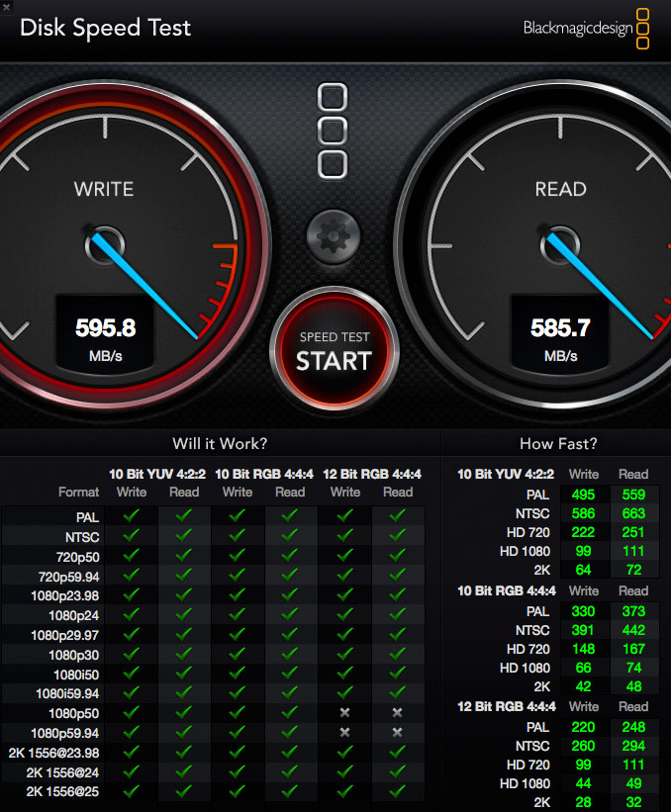The image size is (671, 812).
Task: Click the Format column header
Action: point(79,492)
